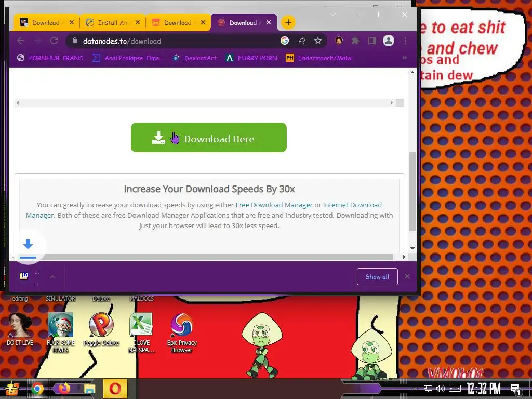Share this page using the share icon
This screenshot has width=532, height=399.
[x=301, y=41]
